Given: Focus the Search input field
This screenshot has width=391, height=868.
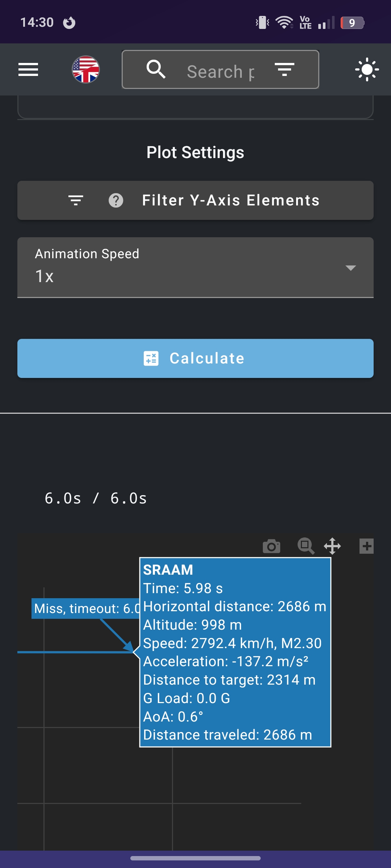Looking at the screenshot, I should click(x=221, y=71).
